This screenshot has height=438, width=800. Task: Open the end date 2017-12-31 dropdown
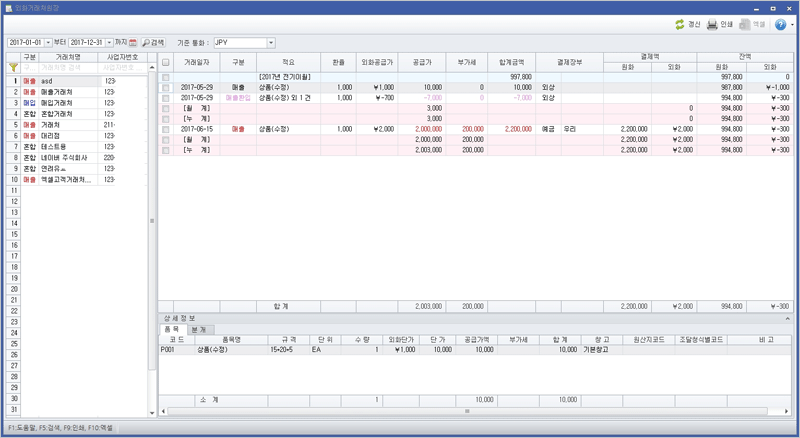click(x=108, y=43)
